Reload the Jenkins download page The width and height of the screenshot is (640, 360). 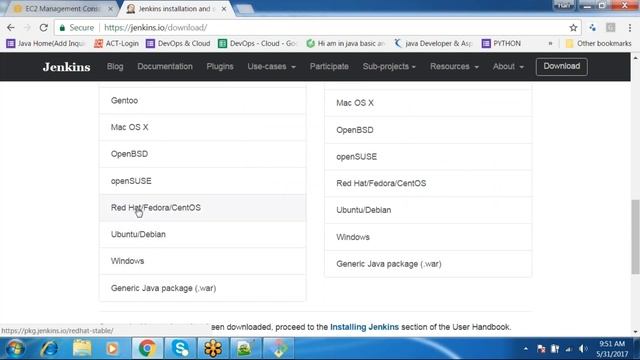(44, 28)
